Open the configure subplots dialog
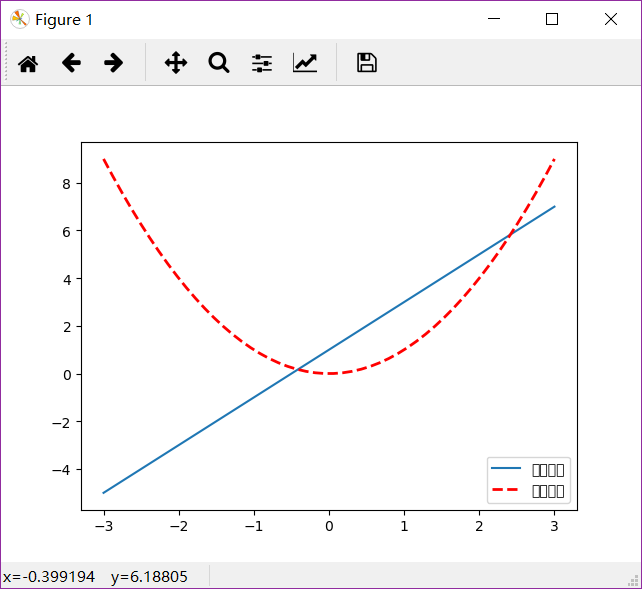642x589 pixels. pyautogui.click(x=262, y=63)
